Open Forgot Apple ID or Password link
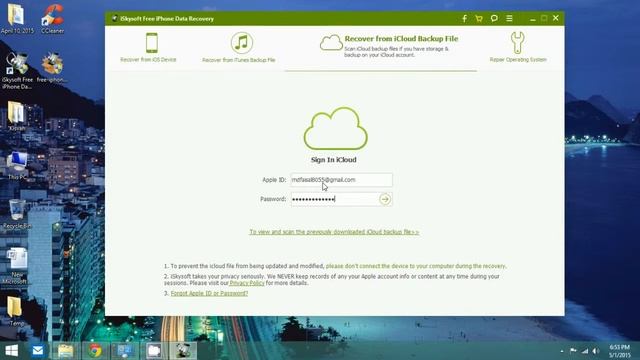 click(x=209, y=293)
